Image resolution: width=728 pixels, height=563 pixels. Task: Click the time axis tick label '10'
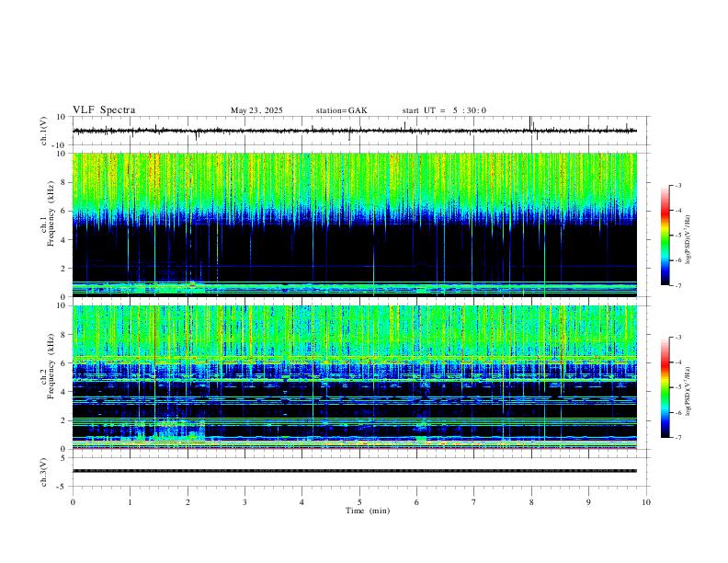coord(646,502)
